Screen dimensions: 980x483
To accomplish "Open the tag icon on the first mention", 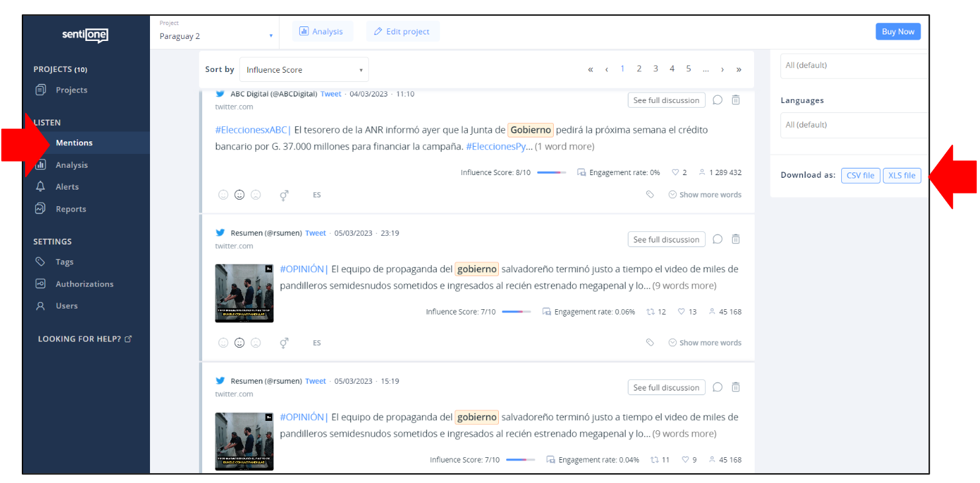I will (650, 194).
